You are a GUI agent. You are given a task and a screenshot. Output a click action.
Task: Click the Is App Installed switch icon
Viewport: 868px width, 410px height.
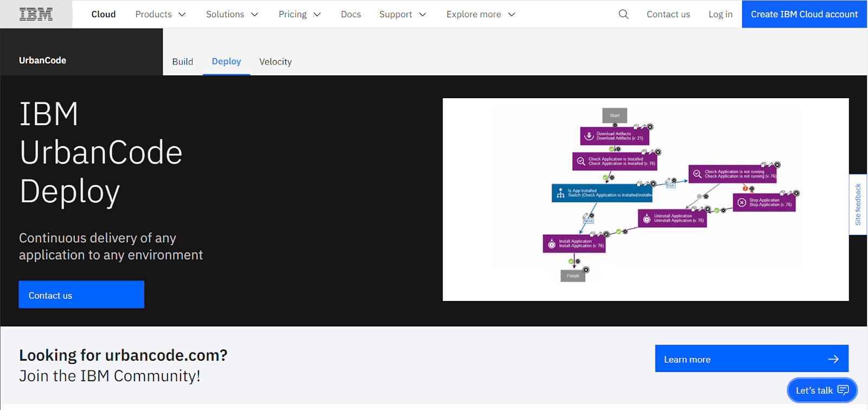click(560, 193)
